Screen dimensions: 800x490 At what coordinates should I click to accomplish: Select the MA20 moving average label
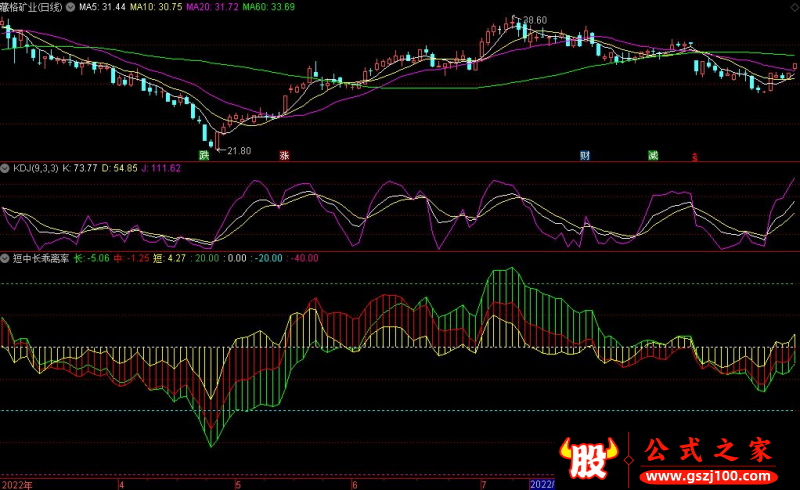click(213, 6)
